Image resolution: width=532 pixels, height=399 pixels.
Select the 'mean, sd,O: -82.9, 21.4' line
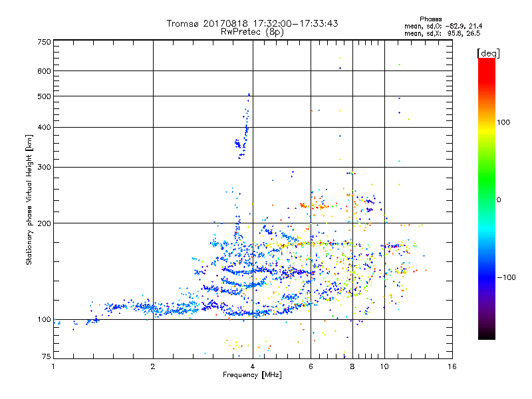[443, 27]
